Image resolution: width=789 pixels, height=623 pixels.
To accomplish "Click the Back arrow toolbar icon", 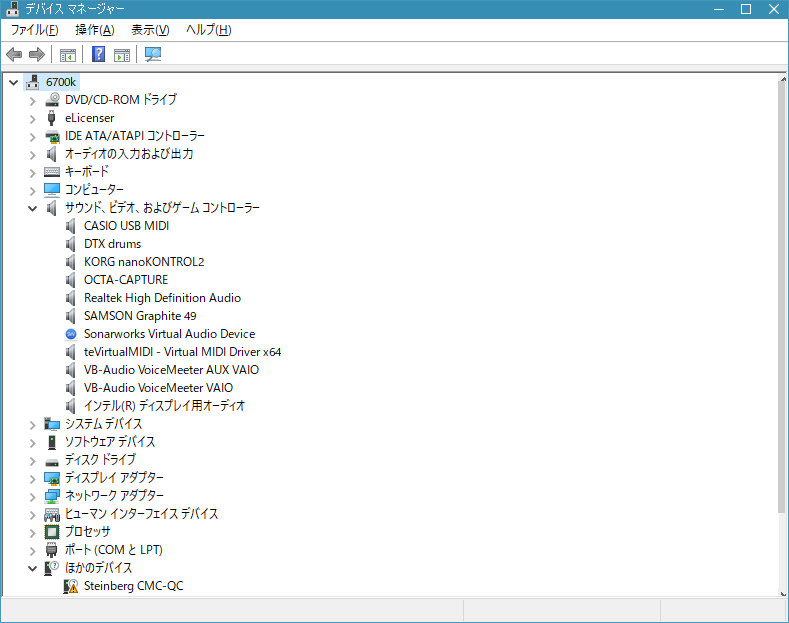I will 14,54.
